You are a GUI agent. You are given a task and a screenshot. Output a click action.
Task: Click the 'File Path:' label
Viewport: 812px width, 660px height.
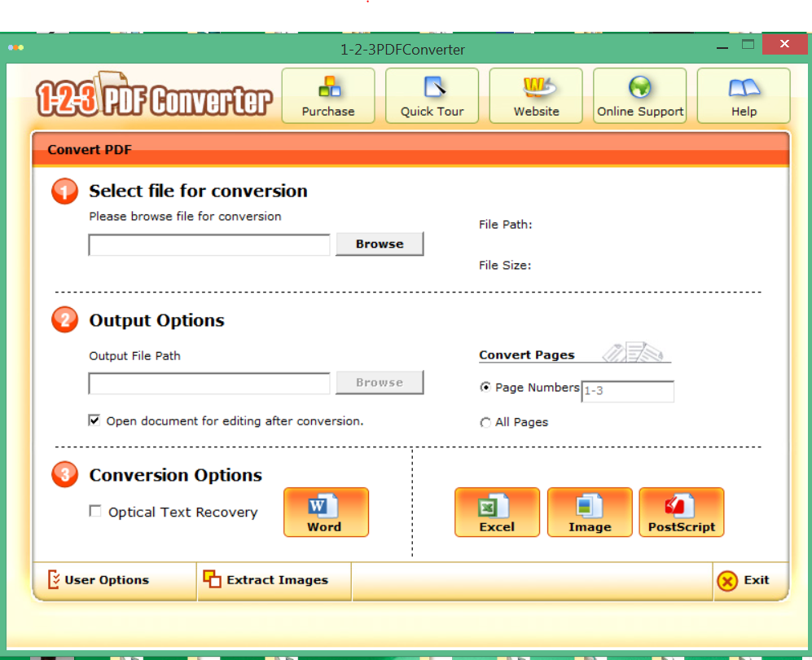point(506,224)
